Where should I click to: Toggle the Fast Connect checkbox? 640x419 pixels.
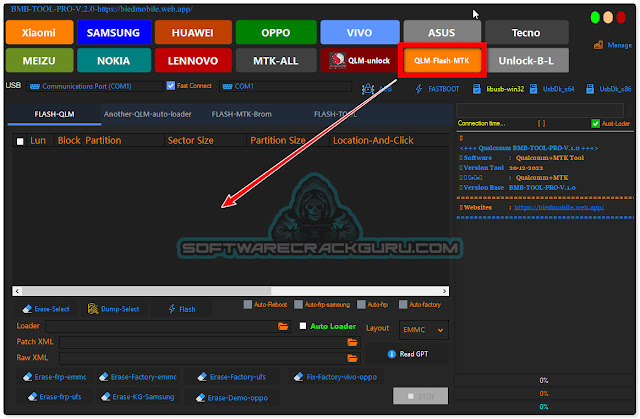(x=171, y=86)
